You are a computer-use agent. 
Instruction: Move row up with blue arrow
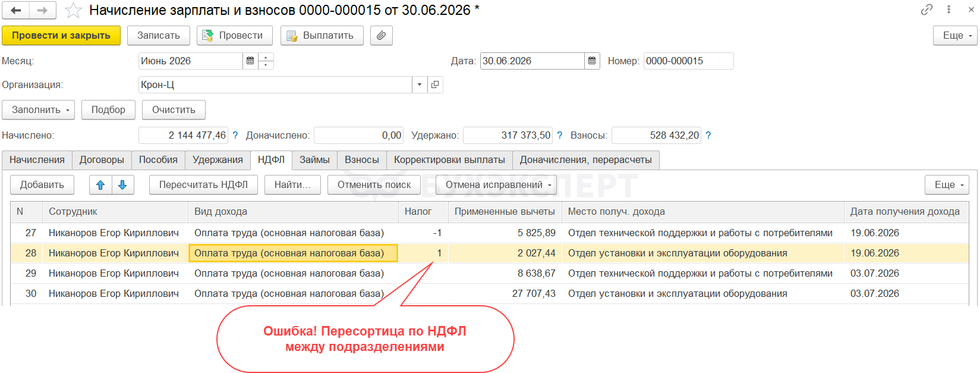point(100,185)
